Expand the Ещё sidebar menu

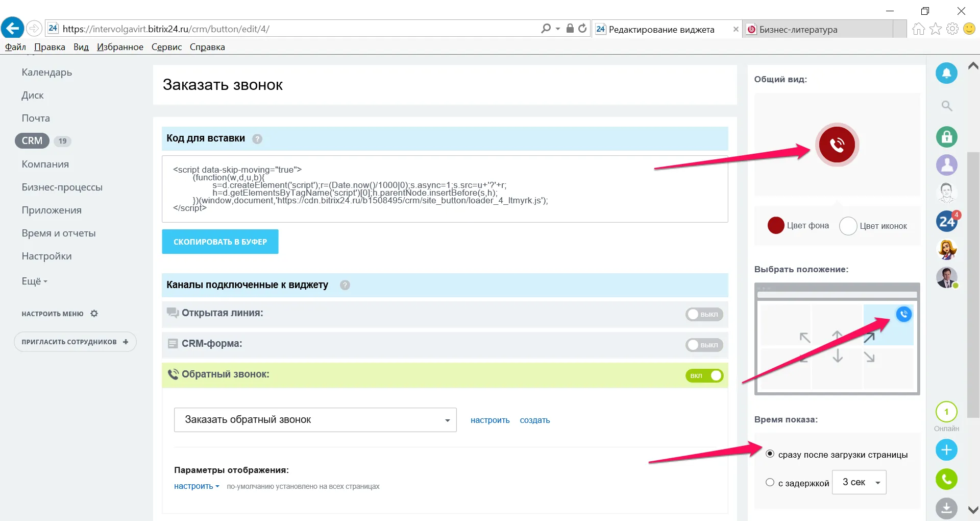click(34, 281)
